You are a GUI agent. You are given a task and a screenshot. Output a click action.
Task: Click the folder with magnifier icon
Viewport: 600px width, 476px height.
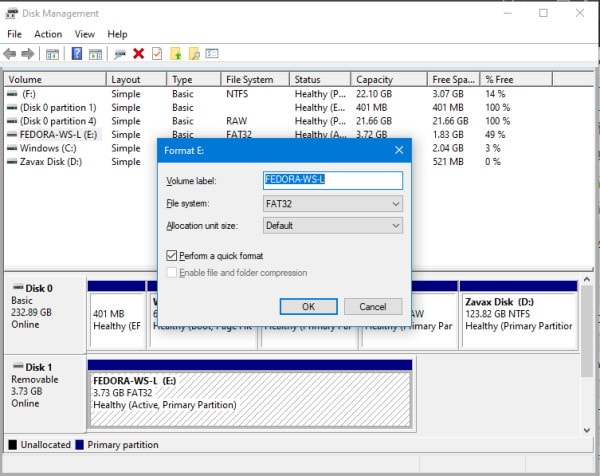(x=194, y=54)
